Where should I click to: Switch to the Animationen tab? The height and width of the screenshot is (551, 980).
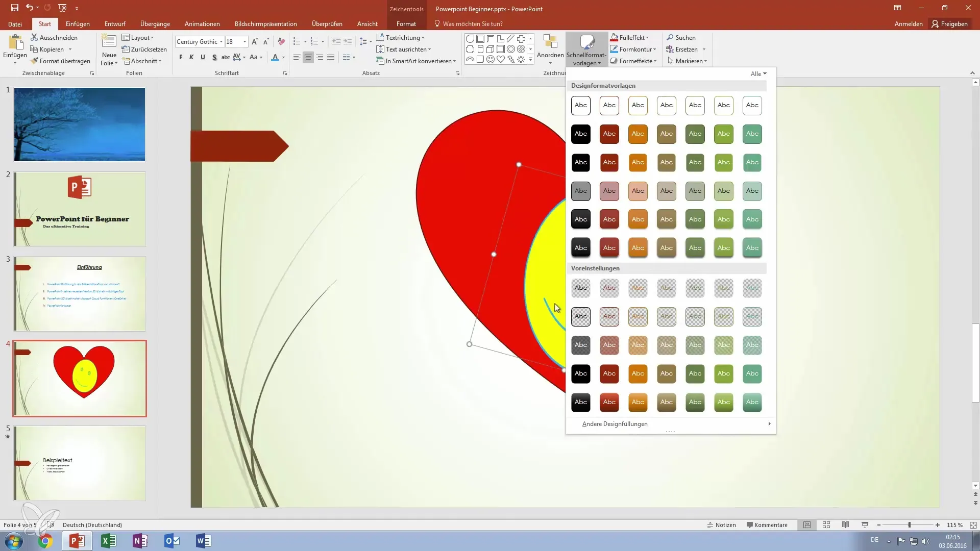tap(202, 23)
